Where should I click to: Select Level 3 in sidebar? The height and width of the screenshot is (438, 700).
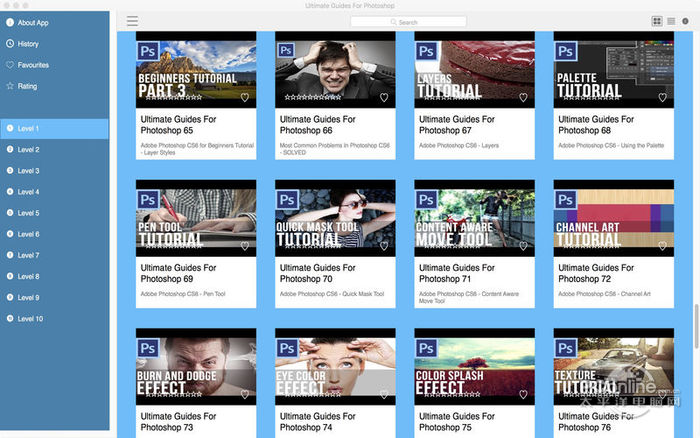click(54, 171)
